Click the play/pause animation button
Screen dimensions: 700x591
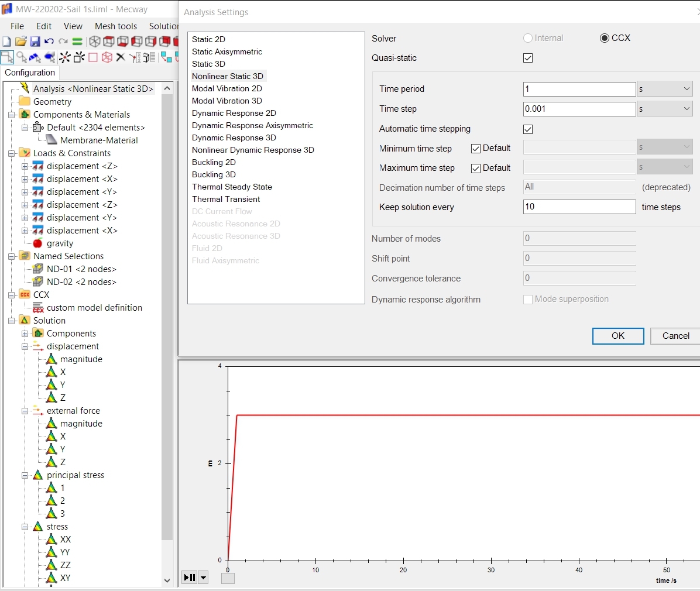189,578
